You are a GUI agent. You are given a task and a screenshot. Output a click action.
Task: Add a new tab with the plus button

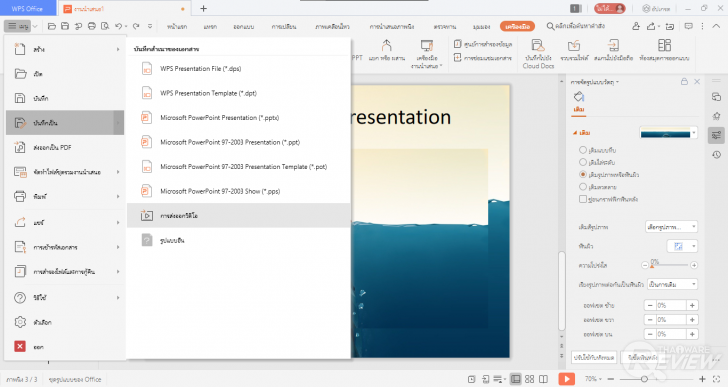[203, 8]
